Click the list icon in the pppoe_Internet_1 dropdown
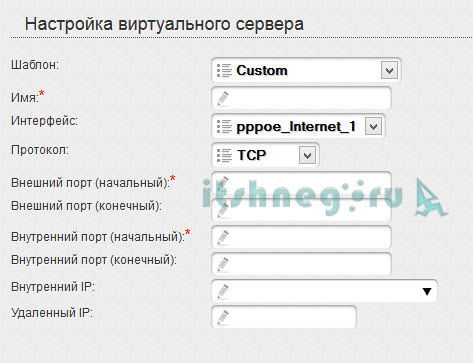The height and width of the screenshot is (363, 473). (x=224, y=126)
